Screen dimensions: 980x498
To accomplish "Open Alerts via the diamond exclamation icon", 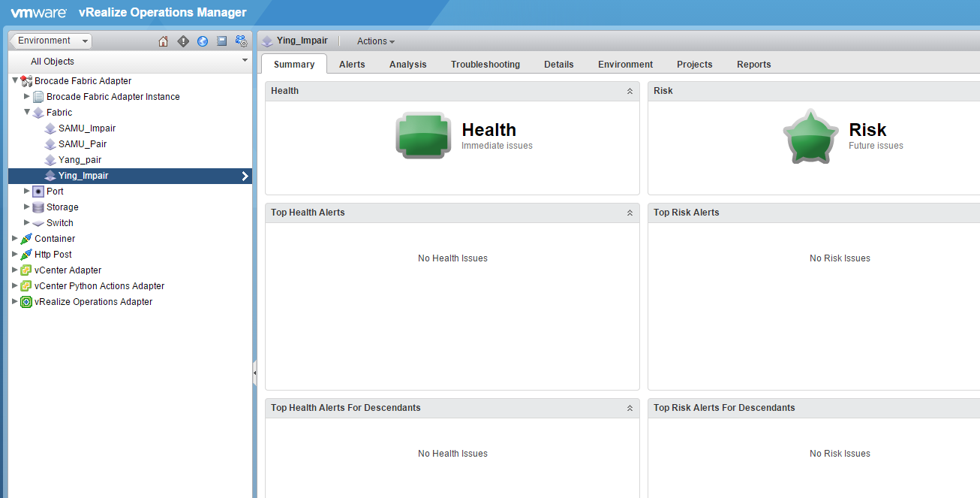I will pyautogui.click(x=183, y=41).
